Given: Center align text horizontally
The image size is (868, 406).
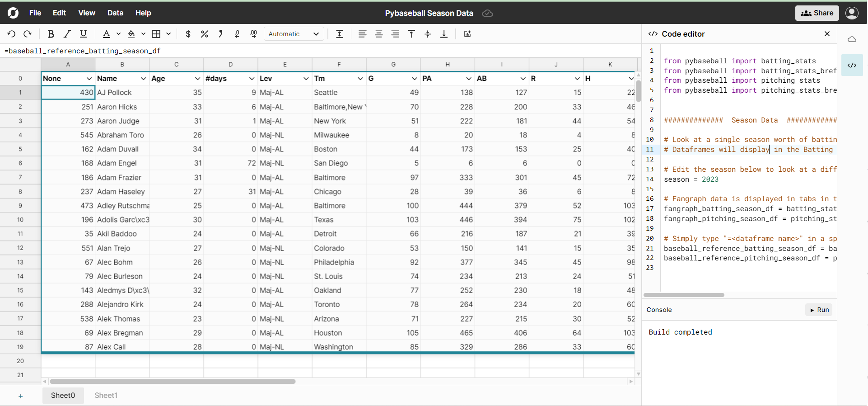Looking at the screenshot, I should 379,34.
